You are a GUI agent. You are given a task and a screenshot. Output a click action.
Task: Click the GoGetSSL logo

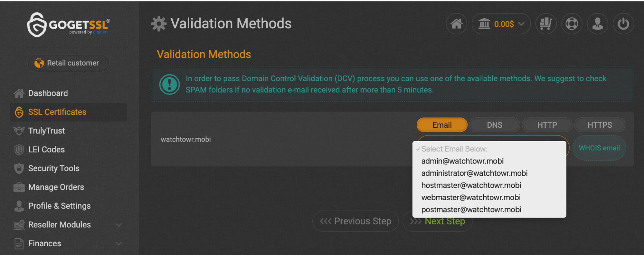tap(69, 25)
